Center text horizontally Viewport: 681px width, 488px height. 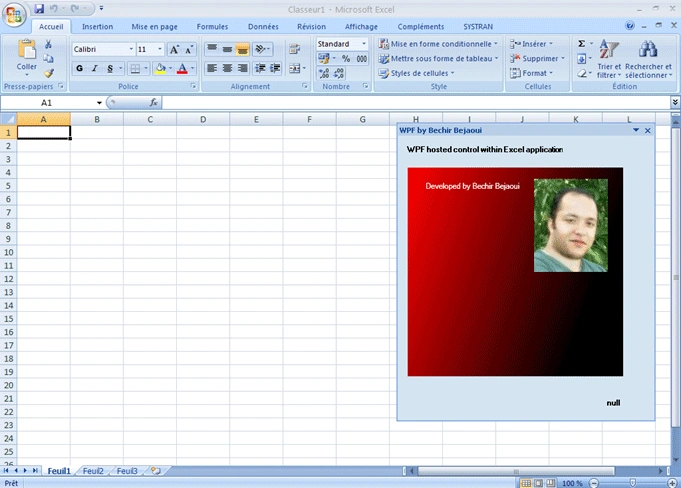(x=227, y=68)
